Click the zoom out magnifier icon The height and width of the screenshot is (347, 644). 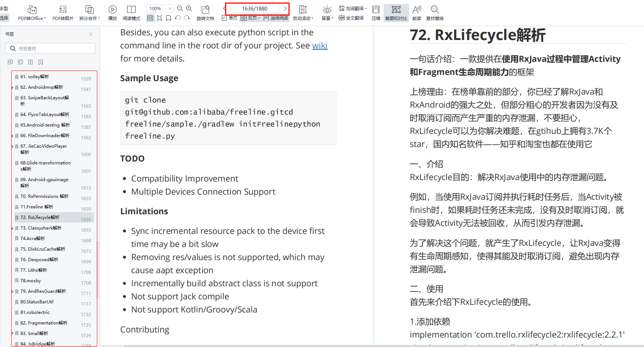pyautogui.click(x=180, y=8)
